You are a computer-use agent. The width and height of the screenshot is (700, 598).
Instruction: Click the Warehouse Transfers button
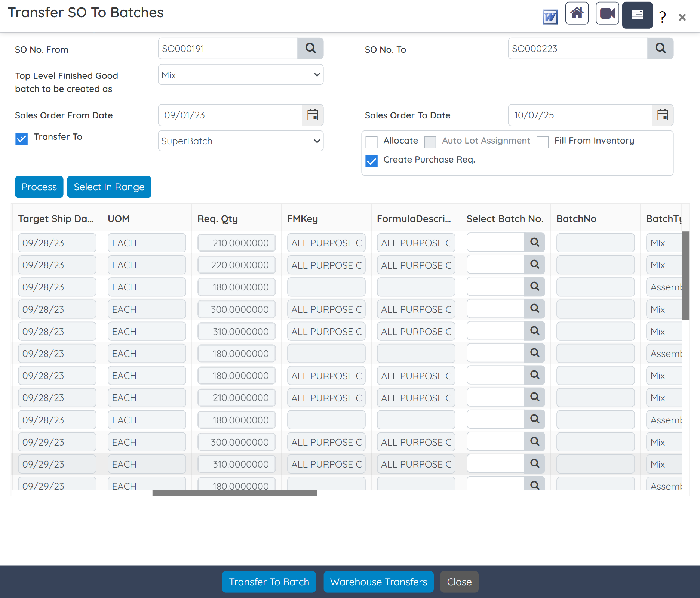pos(378,582)
